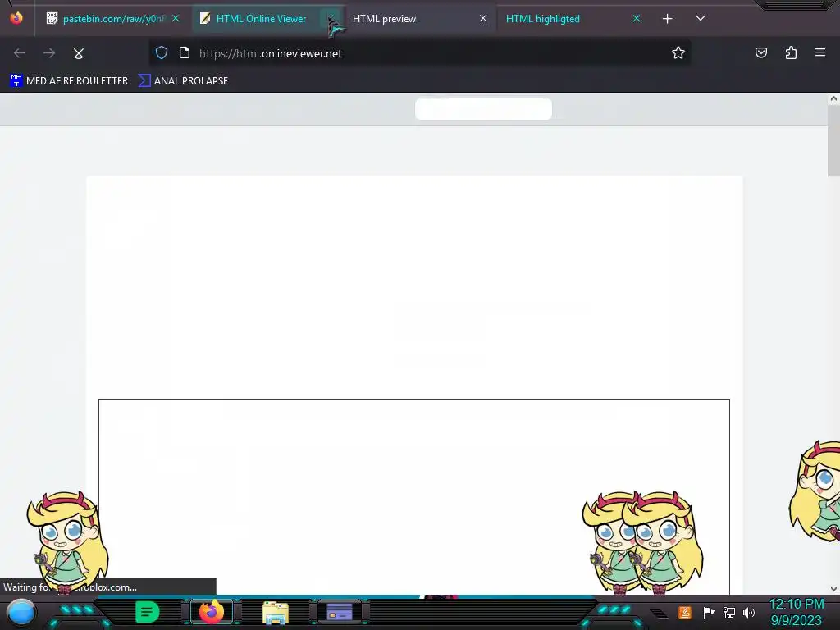
Task: Open the extensions menu
Action: point(791,52)
